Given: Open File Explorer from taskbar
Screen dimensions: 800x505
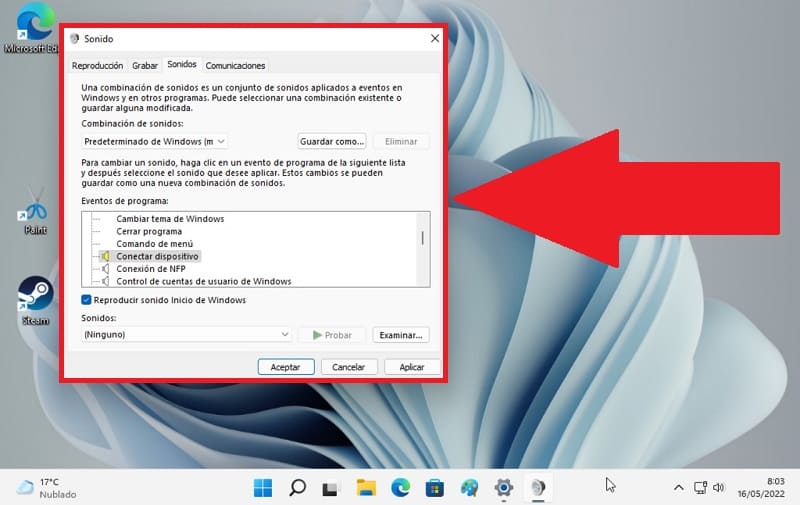Looking at the screenshot, I should pyautogui.click(x=366, y=488).
